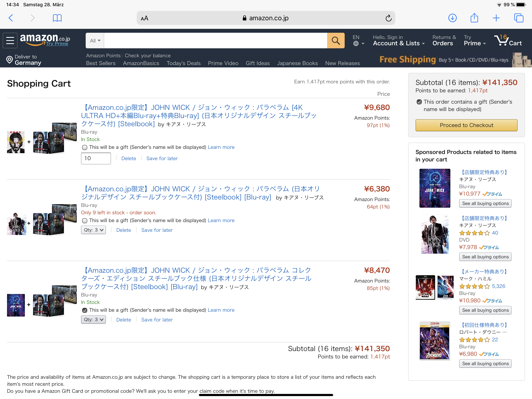Tap the AA reader text-size button

pyautogui.click(x=144, y=18)
